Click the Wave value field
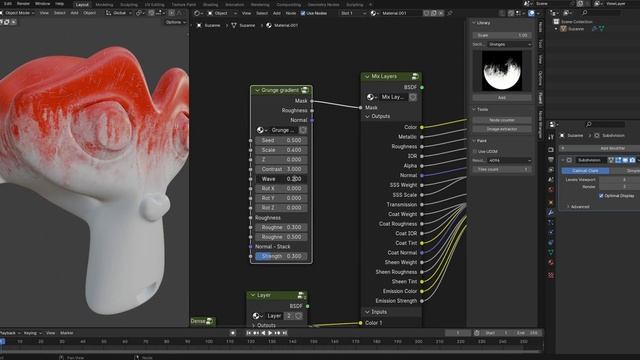The image size is (640, 360). (281, 179)
